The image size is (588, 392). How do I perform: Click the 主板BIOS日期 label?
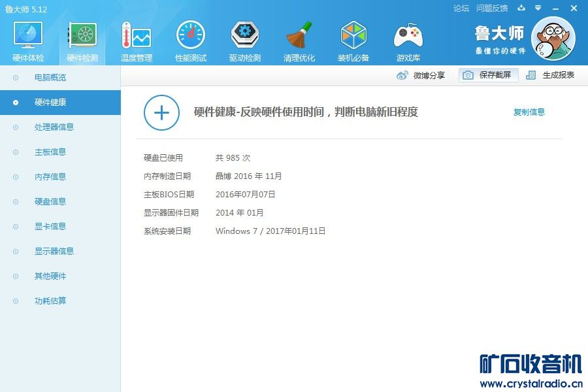click(x=169, y=195)
